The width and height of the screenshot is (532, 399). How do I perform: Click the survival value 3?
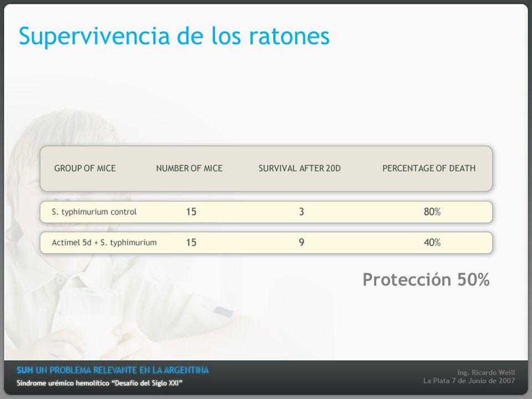point(301,212)
